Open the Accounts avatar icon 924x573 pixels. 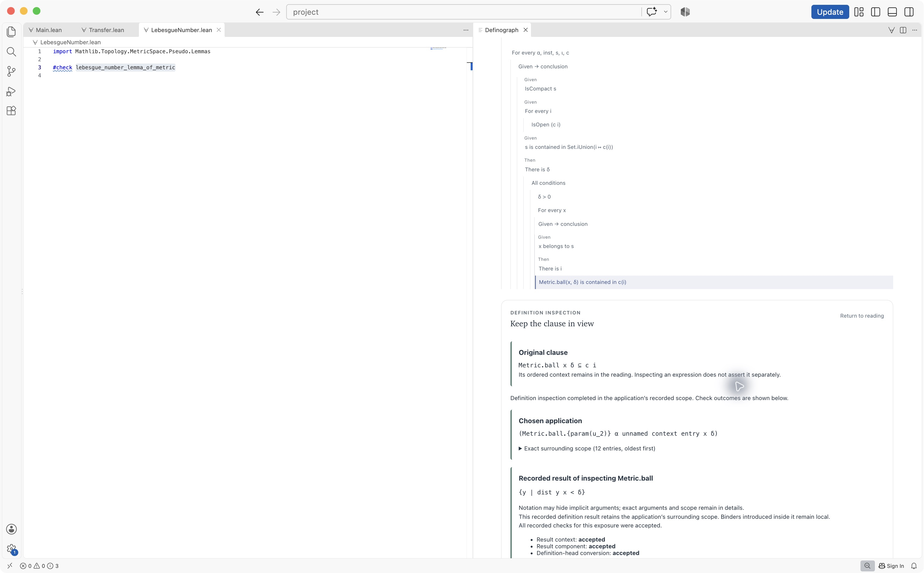point(11,529)
